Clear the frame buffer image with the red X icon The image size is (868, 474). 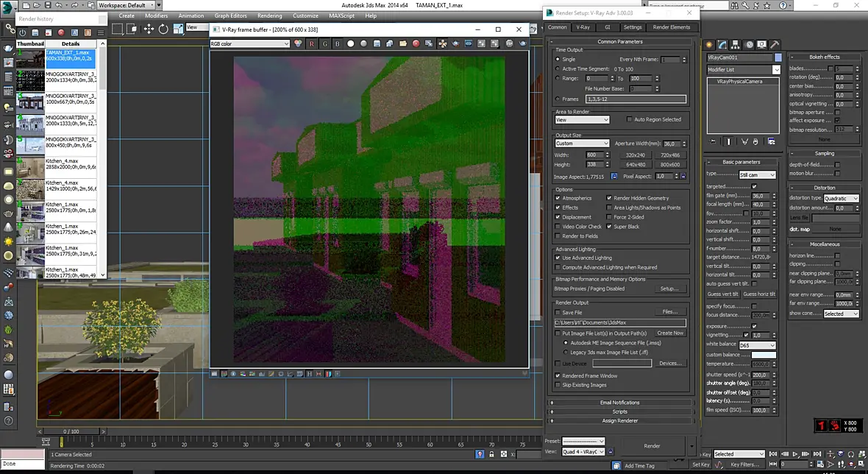pos(416,43)
